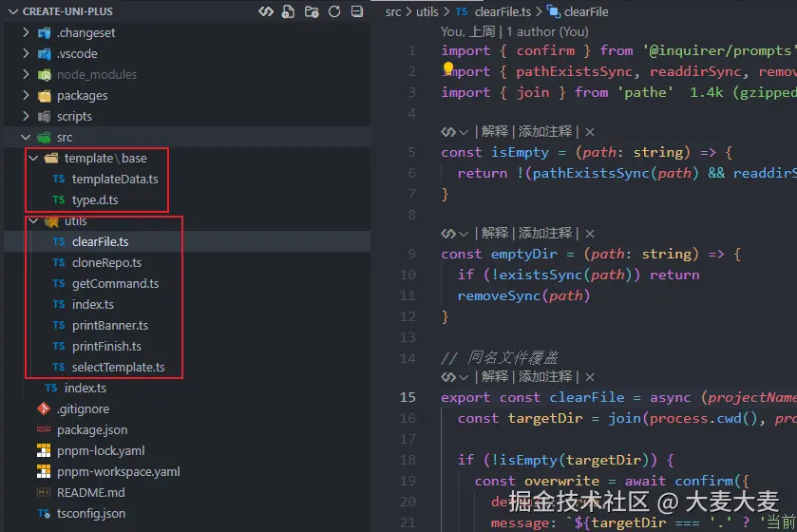The height and width of the screenshot is (532, 797).
Task: Click the .vscode folder icon
Action: click(x=45, y=53)
